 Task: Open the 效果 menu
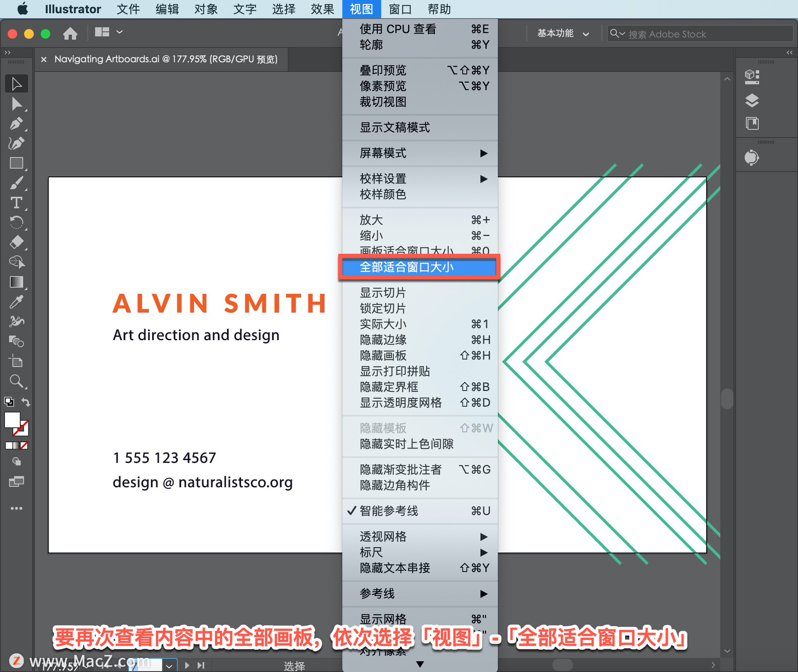[323, 9]
